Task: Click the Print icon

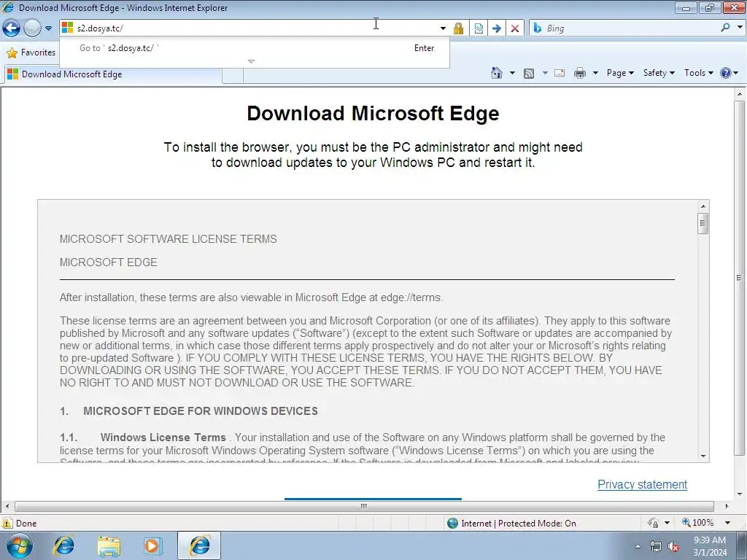Action: (580, 73)
